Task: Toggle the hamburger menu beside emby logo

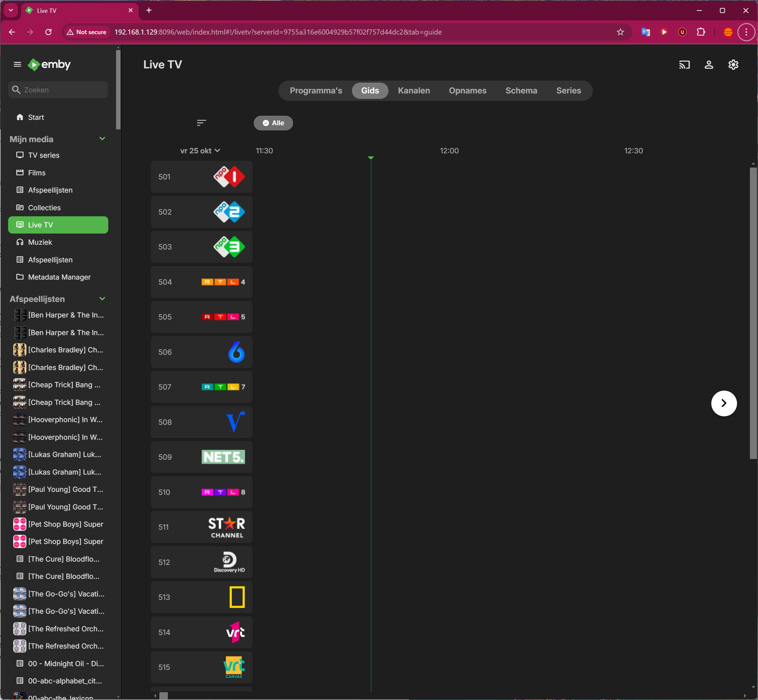Action: coord(17,64)
